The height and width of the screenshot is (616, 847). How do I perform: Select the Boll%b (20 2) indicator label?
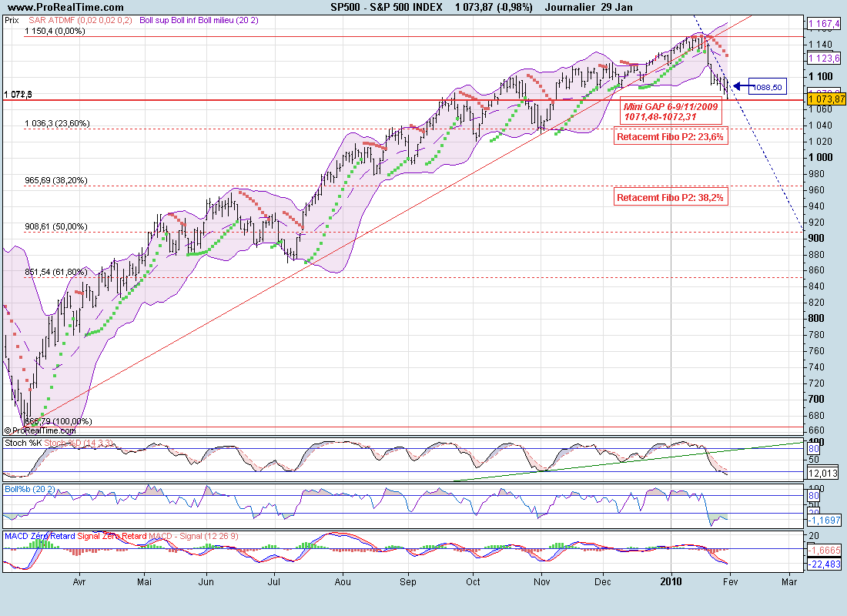30,489
